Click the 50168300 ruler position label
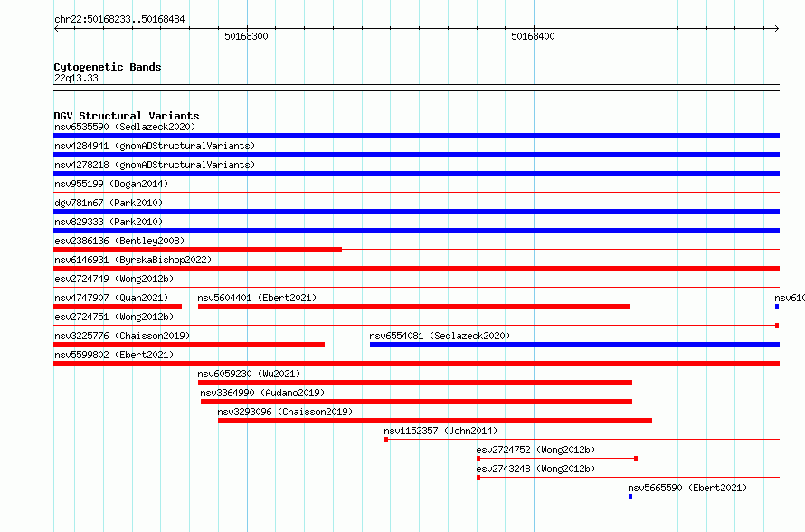The height and width of the screenshot is (532, 805). [x=246, y=36]
